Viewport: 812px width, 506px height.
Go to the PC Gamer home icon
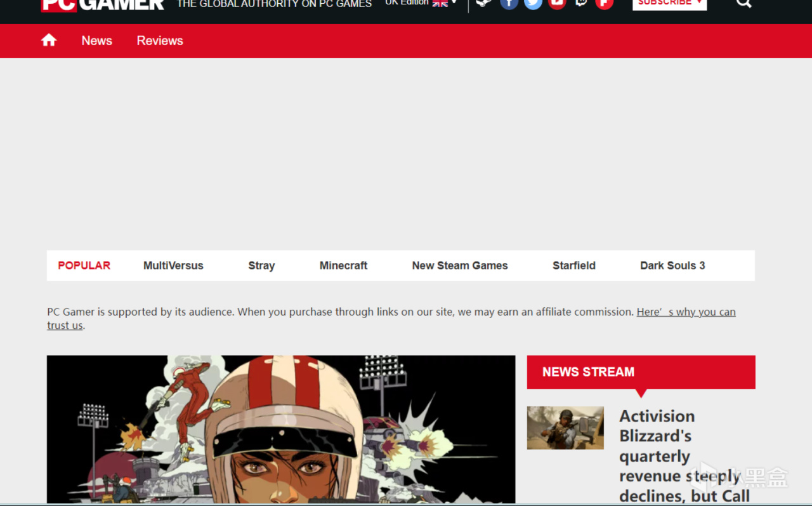click(x=49, y=41)
